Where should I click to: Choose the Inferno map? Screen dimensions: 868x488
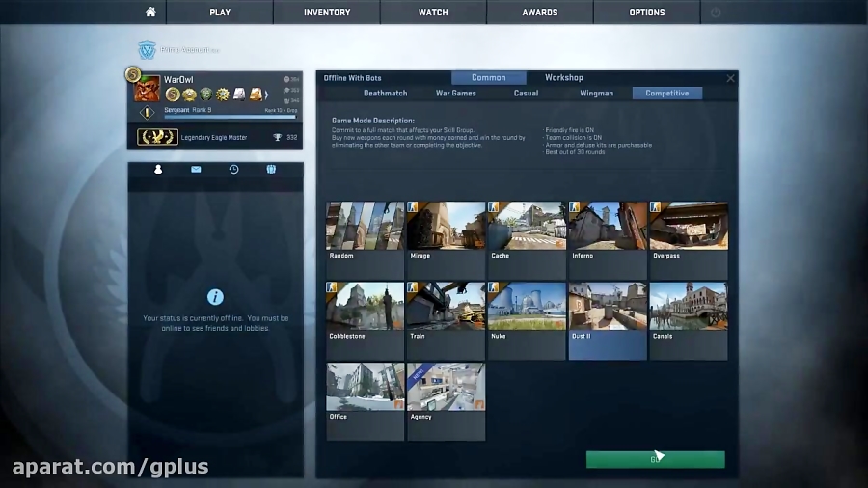608,241
